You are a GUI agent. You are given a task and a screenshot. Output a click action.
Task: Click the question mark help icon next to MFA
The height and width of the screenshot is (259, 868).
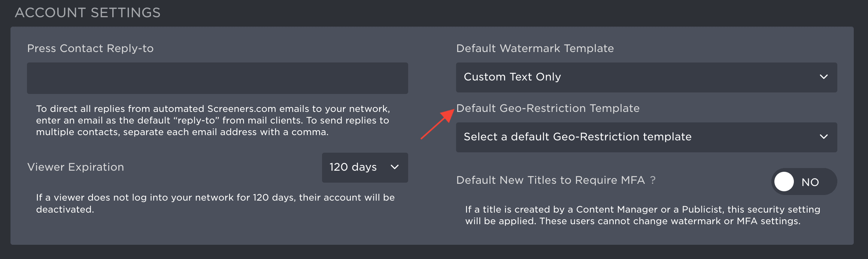pyautogui.click(x=653, y=180)
